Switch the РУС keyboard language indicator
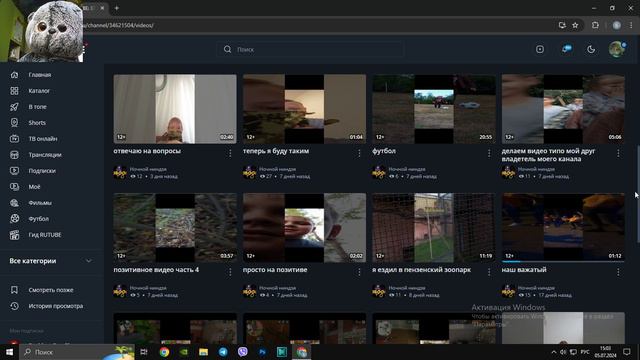The image size is (640, 360). click(585, 352)
